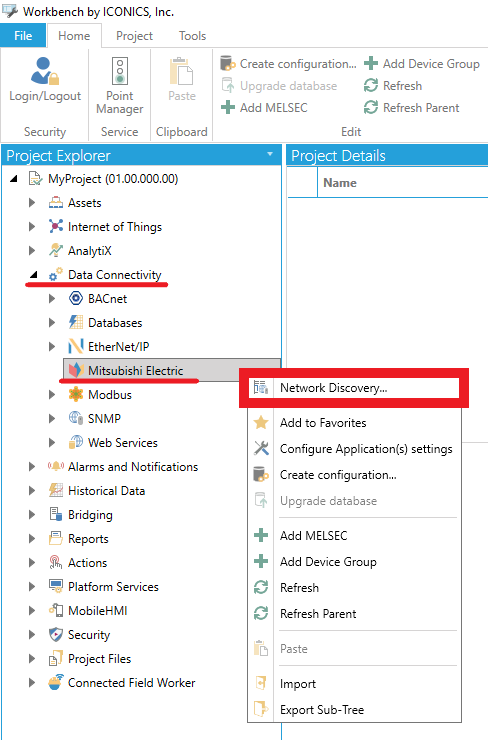
Task: Click Create configuration in the ribbon
Action: click(289, 64)
